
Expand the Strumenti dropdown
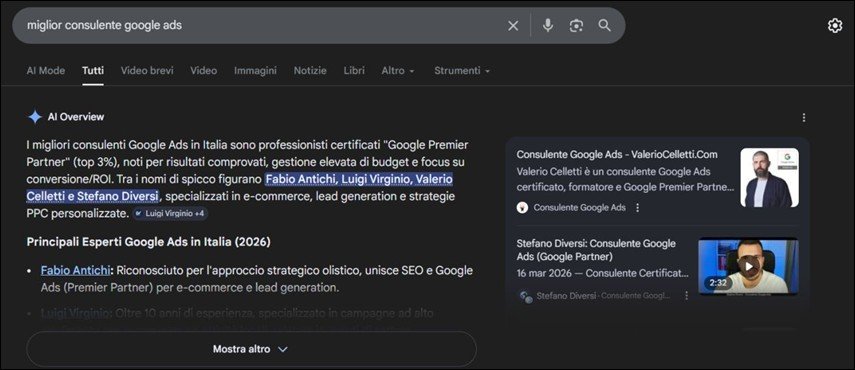point(462,71)
